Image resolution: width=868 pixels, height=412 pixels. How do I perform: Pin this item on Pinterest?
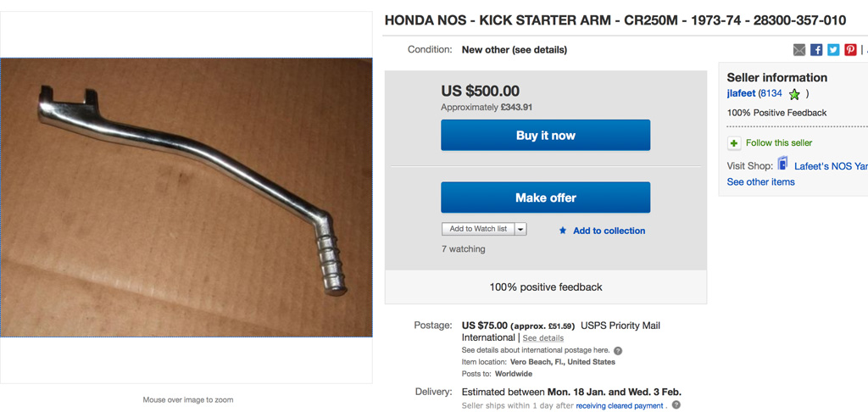pyautogui.click(x=850, y=50)
